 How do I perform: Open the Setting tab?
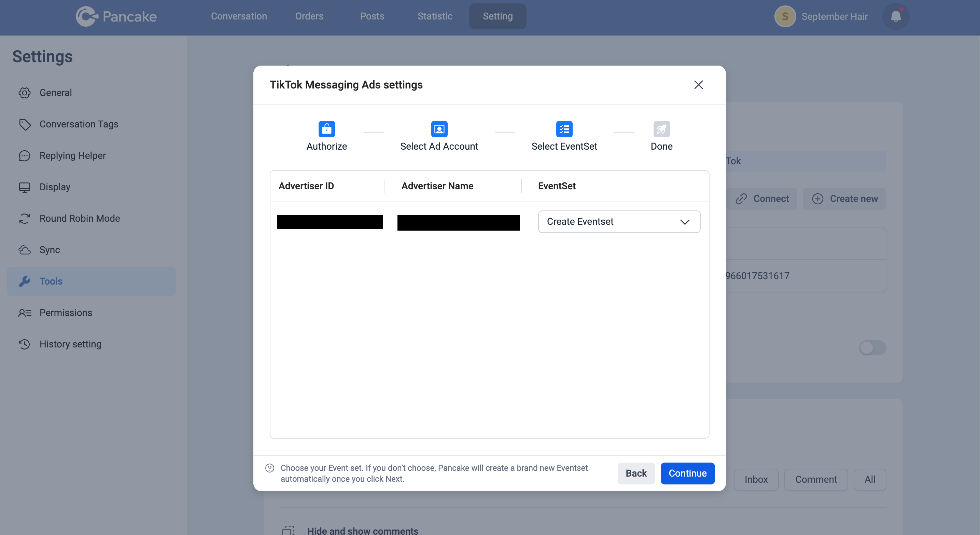coord(498,16)
